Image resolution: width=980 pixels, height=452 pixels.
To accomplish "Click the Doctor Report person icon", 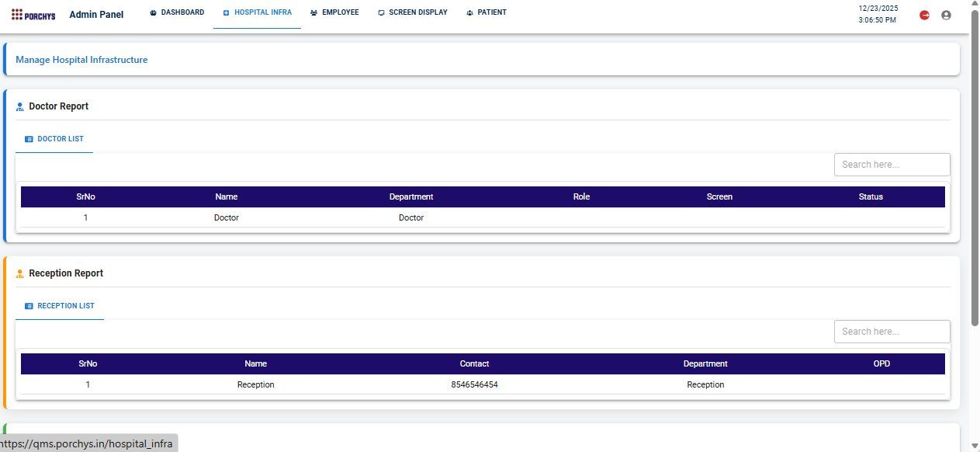I will coord(20,107).
